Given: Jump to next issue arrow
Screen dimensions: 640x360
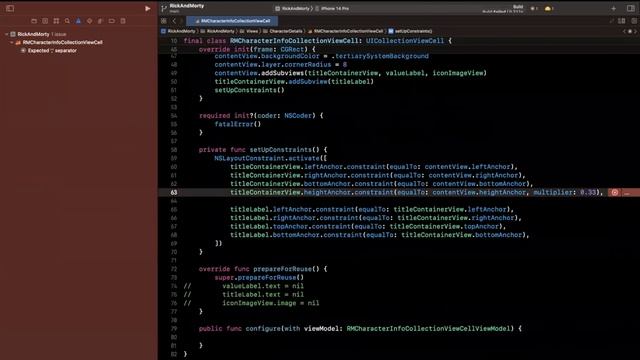Looking at the screenshot, I should [636, 31].
